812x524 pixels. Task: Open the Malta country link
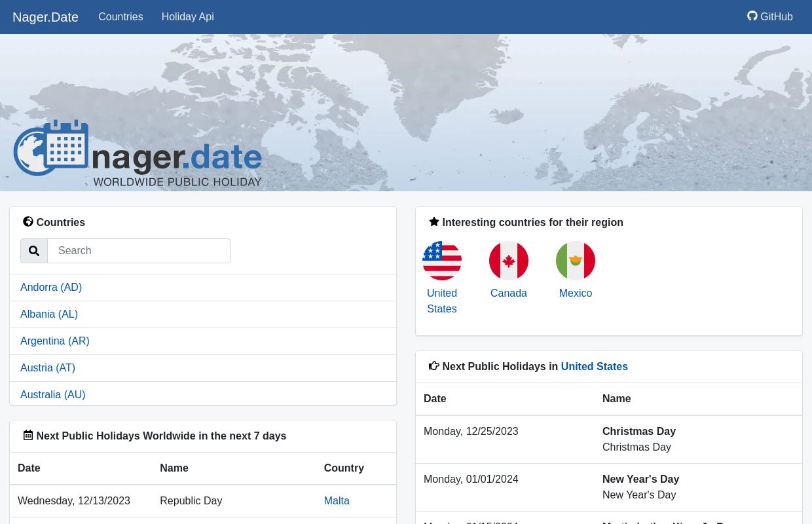pos(337,501)
